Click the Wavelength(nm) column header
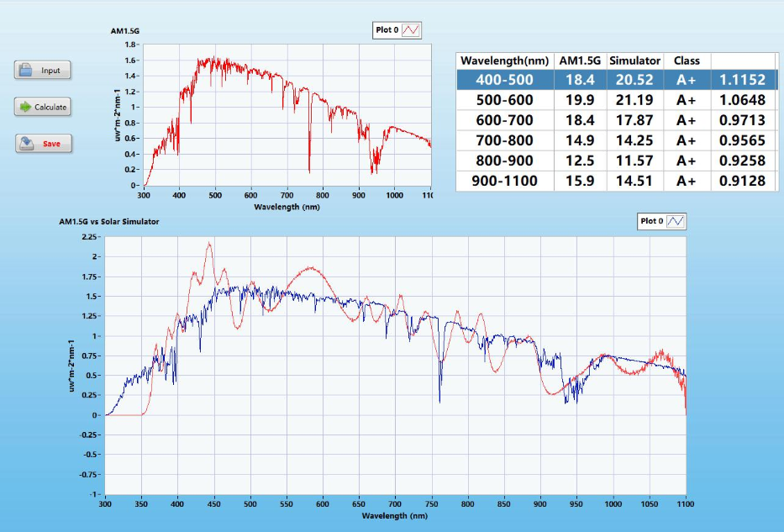Screen dimensions: 784x532 (x=505, y=61)
